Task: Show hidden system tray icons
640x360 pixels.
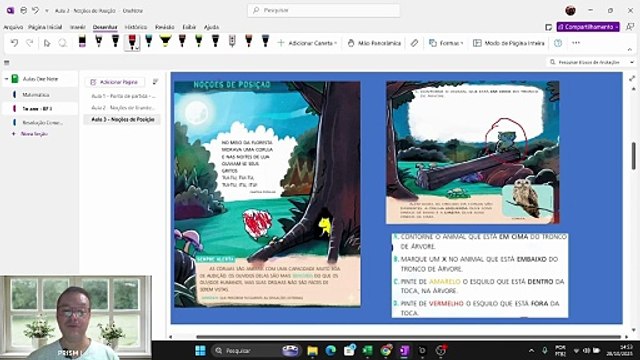Action: [531, 351]
